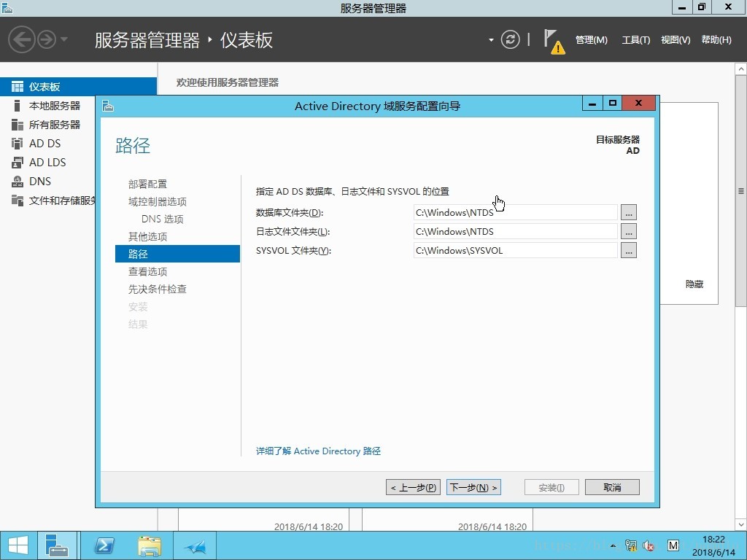Click the wizard title bar icon
The image size is (747, 560).
coord(108,106)
